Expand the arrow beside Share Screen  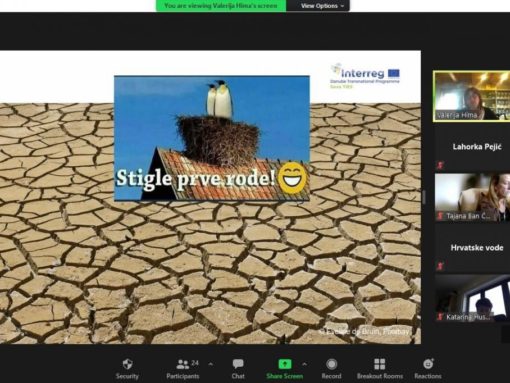[x=304, y=364]
